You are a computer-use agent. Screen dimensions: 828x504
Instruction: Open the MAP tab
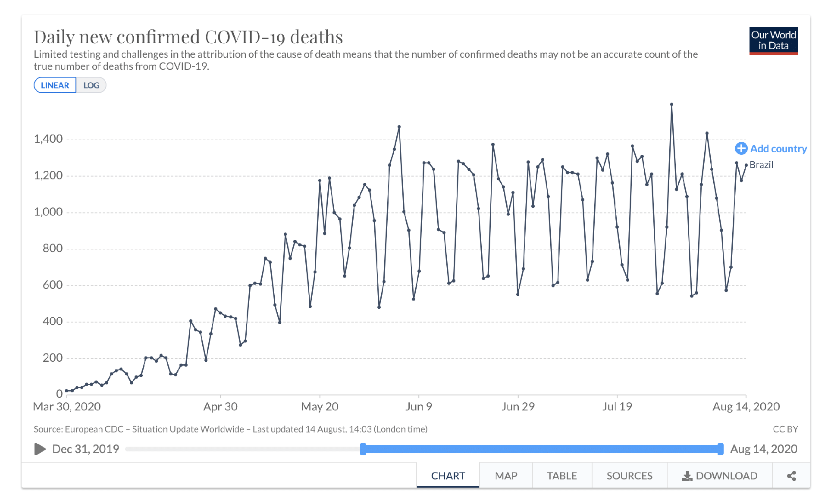pyautogui.click(x=506, y=476)
